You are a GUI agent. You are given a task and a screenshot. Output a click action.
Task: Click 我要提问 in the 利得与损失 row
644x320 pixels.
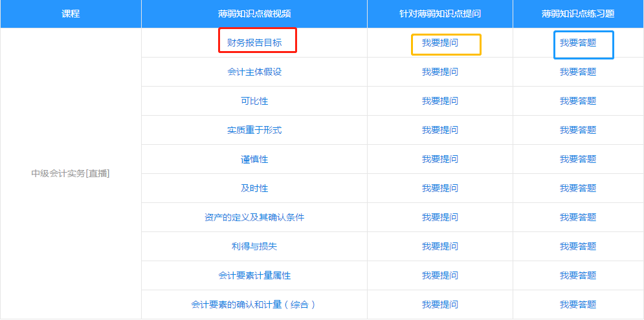pyautogui.click(x=440, y=246)
